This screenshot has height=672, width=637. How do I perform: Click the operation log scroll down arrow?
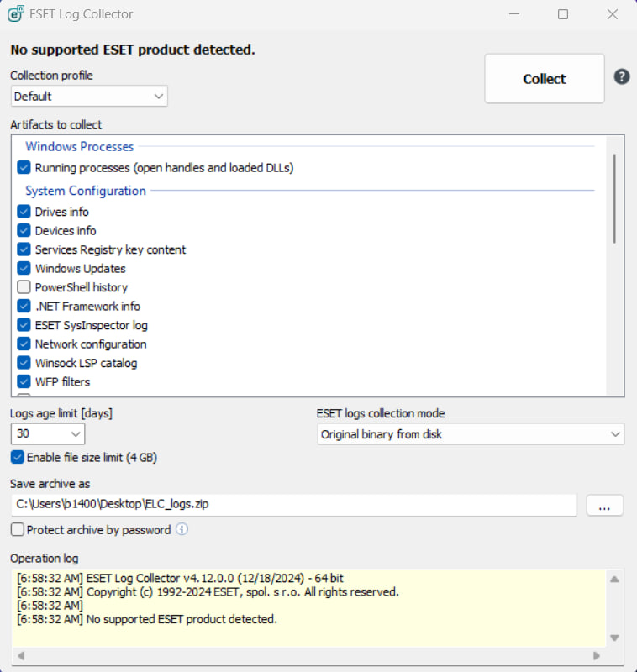pyautogui.click(x=614, y=638)
